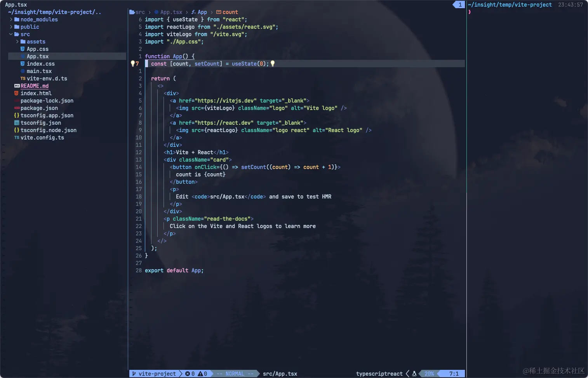
Task: Click App function name in breadcrumb
Action: [x=202, y=12]
